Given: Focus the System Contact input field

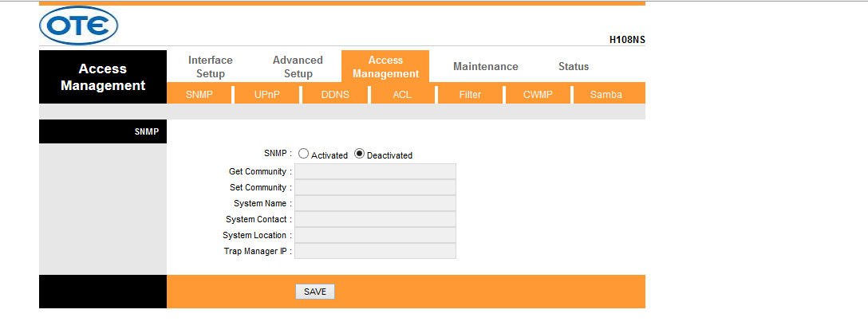Looking at the screenshot, I should click(375, 219).
